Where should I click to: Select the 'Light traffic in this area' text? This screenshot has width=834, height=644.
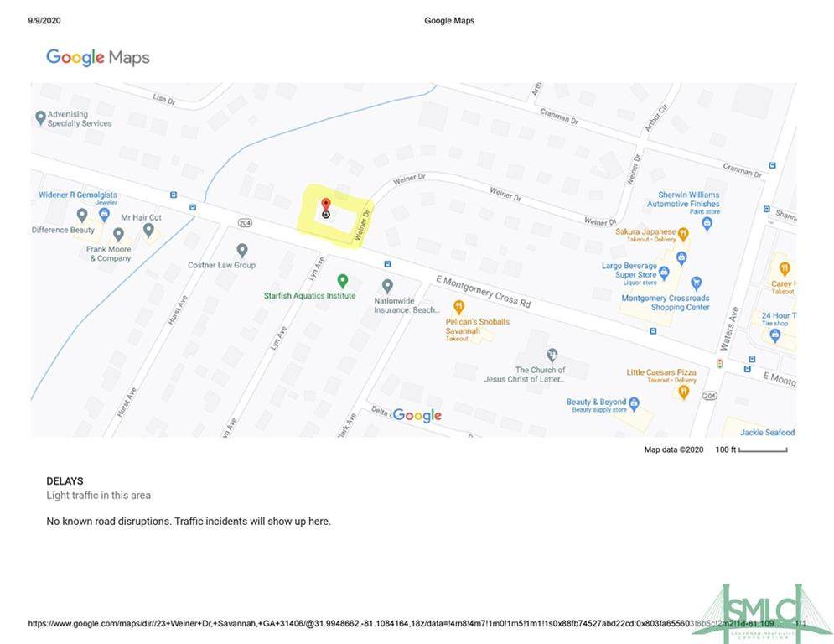click(98, 496)
